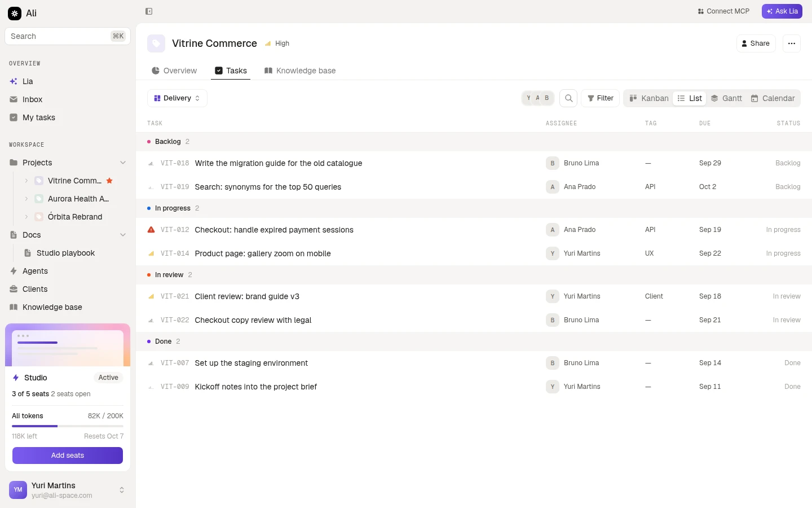Expand the Vitrine Commerce tree item chevron
The image size is (812, 508).
27,181
